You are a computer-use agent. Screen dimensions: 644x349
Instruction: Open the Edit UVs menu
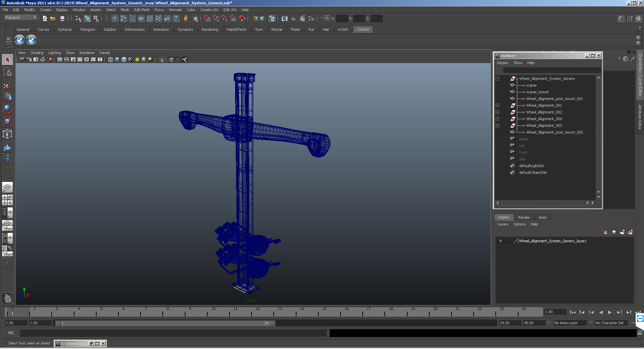click(x=230, y=10)
